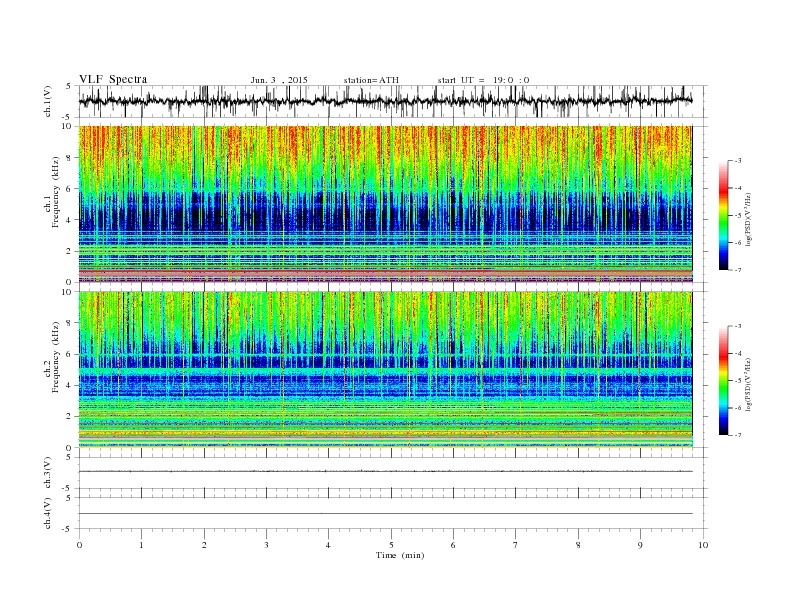Click the "10" tick on the time axis
The height and width of the screenshot is (612, 792).
tap(703, 545)
